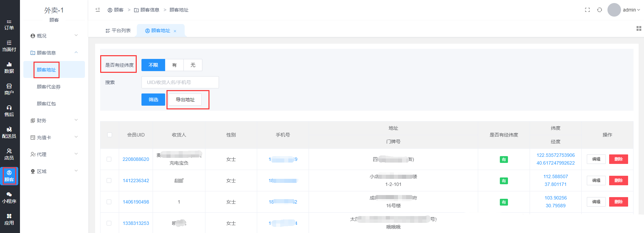Viewport: 644px width, 233px height.
Task: Check the row for UID 2208088620
Action: [x=109, y=159]
